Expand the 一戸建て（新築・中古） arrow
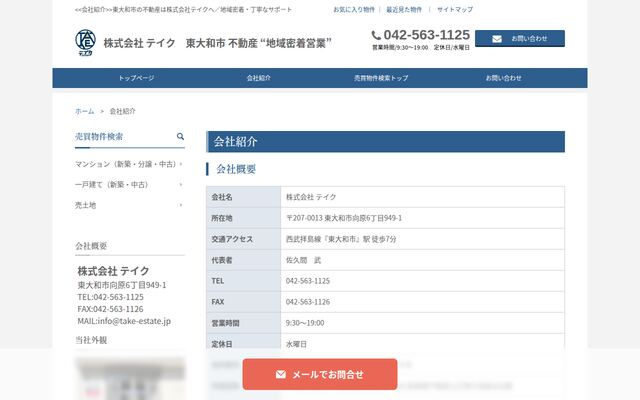The width and height of the screenshot is (640, 400). pyautogui.click(x=181, y=184)
